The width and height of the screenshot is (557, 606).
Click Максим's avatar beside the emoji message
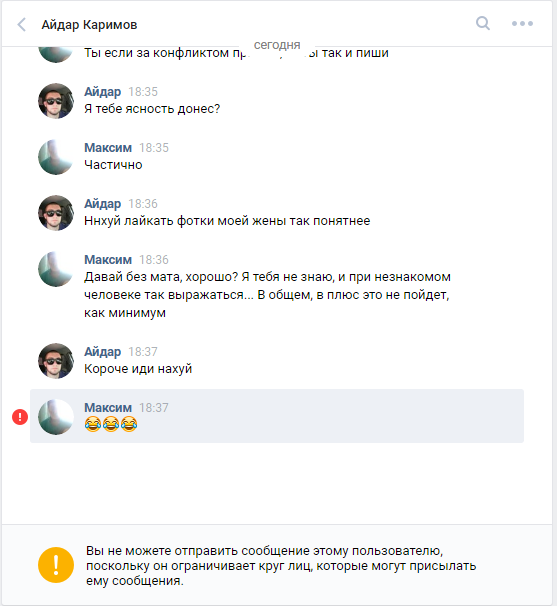(56, 417)
